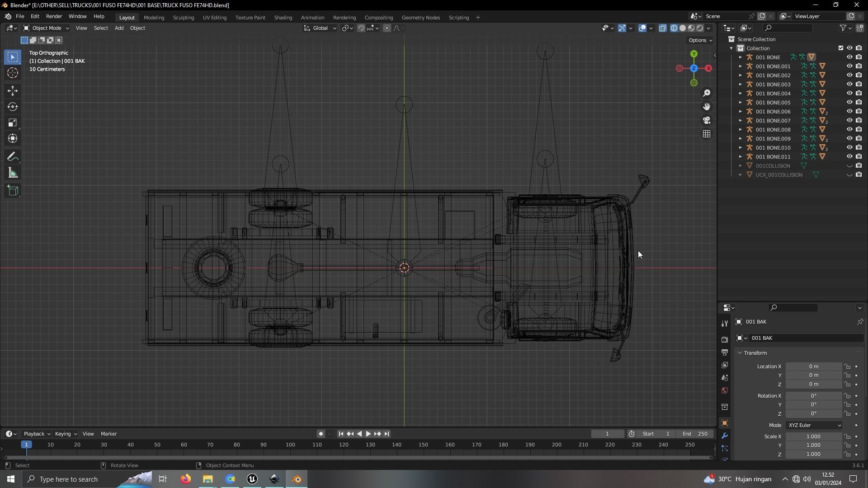The height and width of the screenshot is (488, 868).
Task: Open the viewport Options dropdown
Action: pos(700,40)
